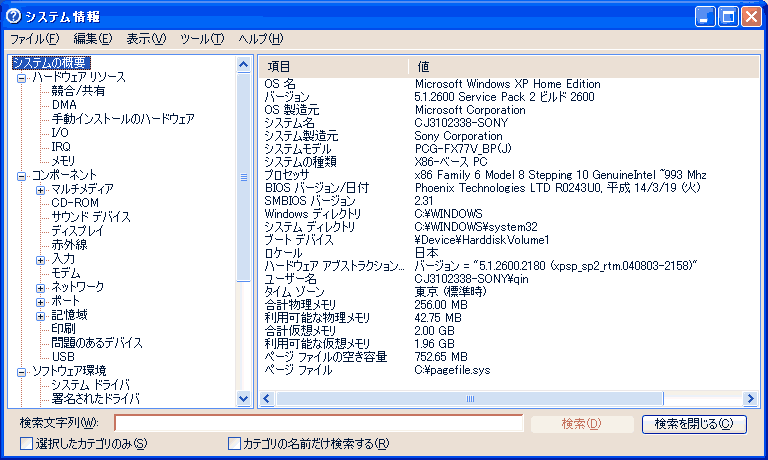Select 競合/共有 in the tree

pyautogui.click(x=78, y=91)
